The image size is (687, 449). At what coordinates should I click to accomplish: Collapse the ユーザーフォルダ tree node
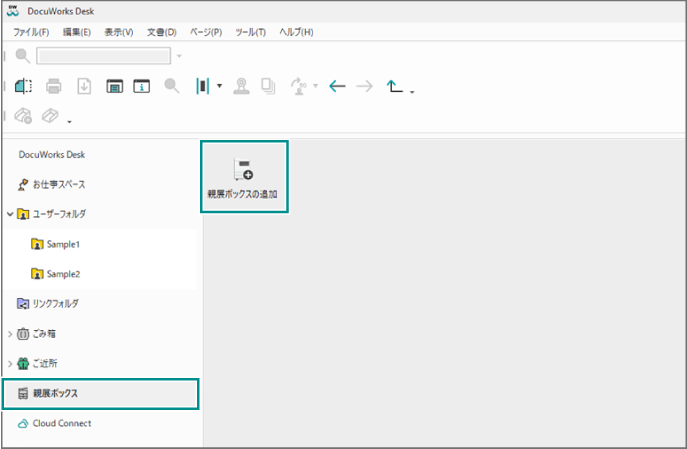pyautogui.click(x=10, y=213)
